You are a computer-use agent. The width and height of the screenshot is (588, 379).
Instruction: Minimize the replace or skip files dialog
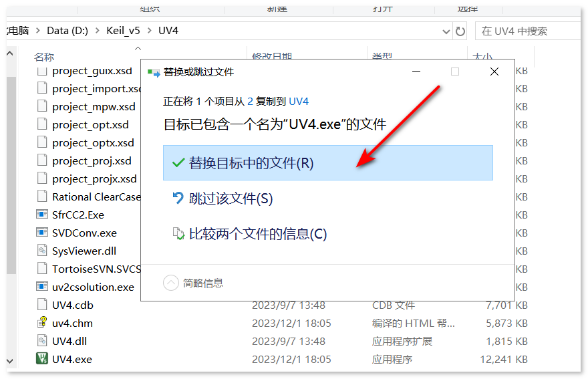[416, 72]
